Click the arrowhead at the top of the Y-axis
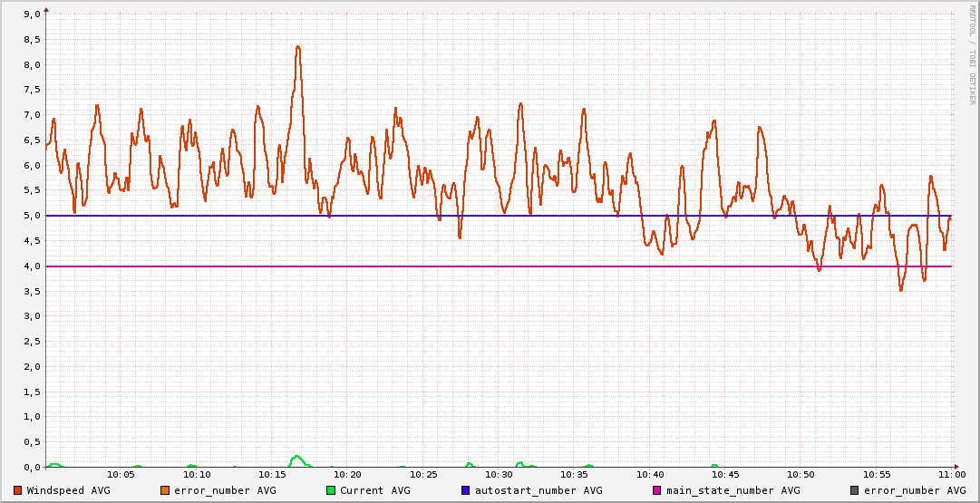 coord(46,9)
